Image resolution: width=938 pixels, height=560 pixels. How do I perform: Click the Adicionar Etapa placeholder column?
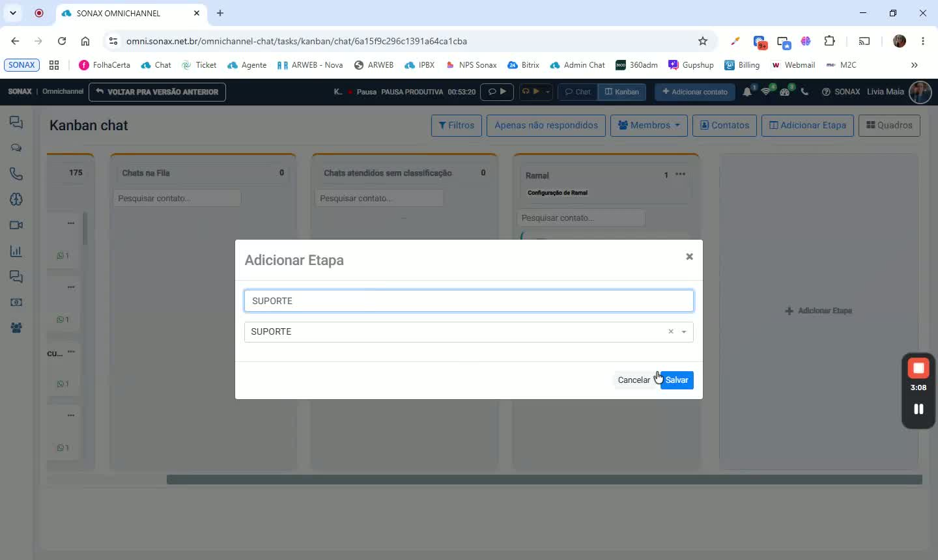point(819,311)
